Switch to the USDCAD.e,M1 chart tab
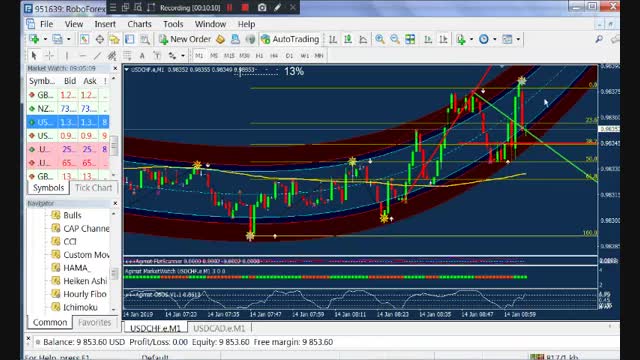Screen dimensions: 640x360 click(219, 328)
